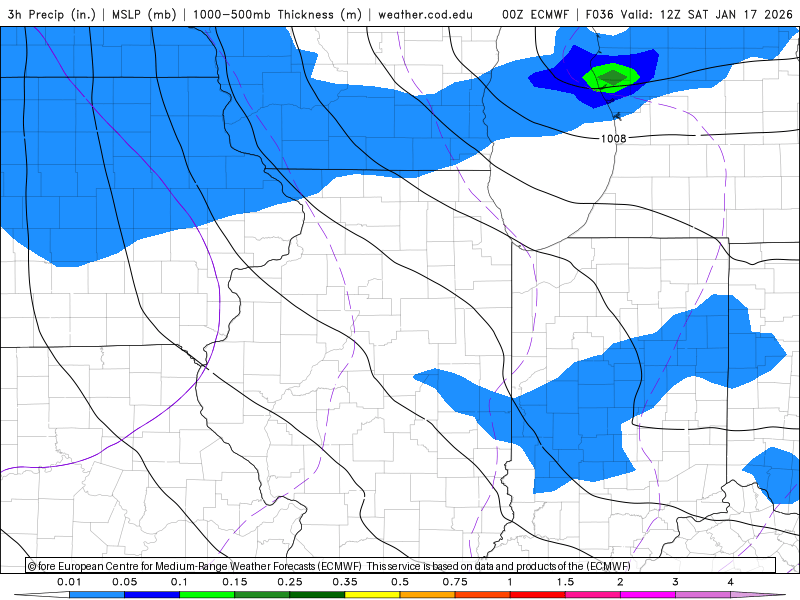
Task: Click the '3h Precip (in.)' title text
Action: click(51, 14)
